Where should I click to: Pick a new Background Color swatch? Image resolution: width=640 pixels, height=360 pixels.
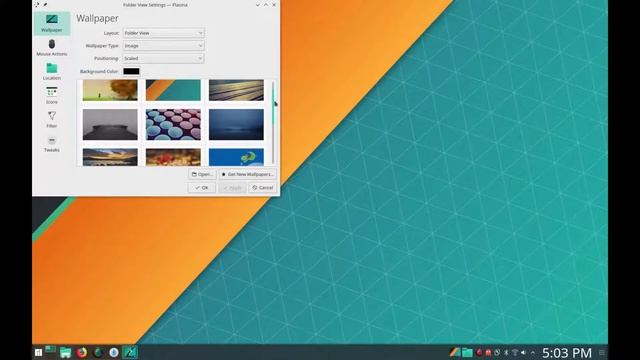pos(131,71)
